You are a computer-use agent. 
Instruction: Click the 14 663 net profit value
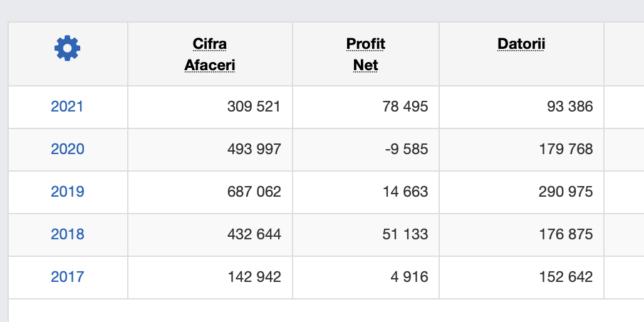point(405,192)
